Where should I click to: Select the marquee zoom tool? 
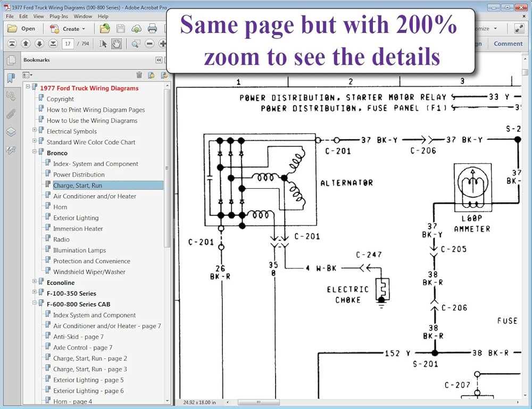tap(136, 44)
